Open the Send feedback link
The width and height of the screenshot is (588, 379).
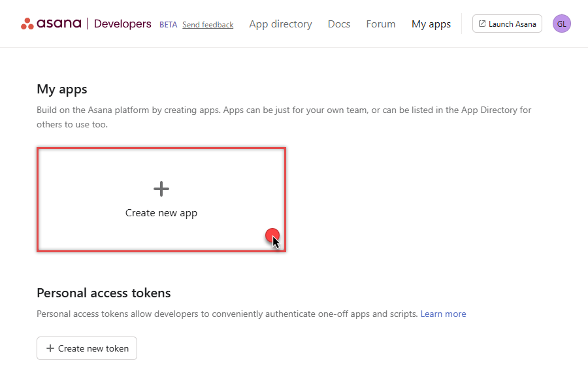[x=208, y=25]
